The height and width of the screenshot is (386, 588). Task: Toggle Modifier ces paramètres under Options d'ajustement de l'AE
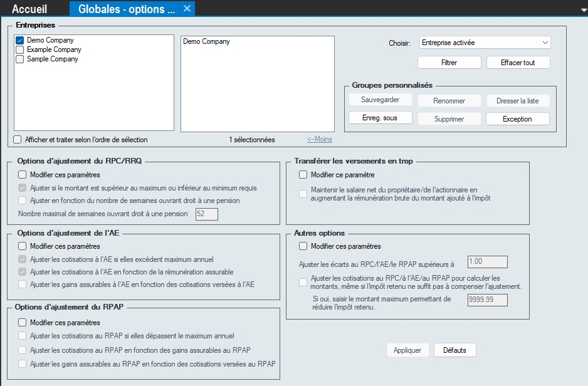coord(23,246)
